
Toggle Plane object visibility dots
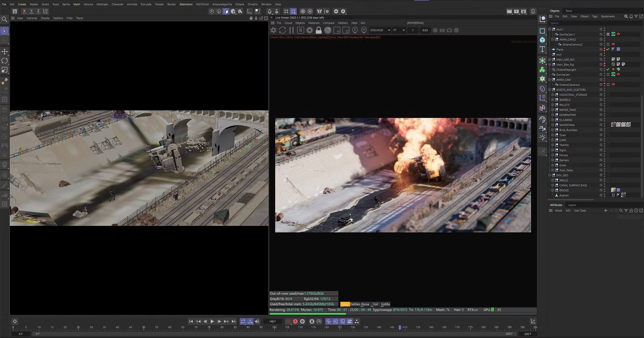pos(604,49)
